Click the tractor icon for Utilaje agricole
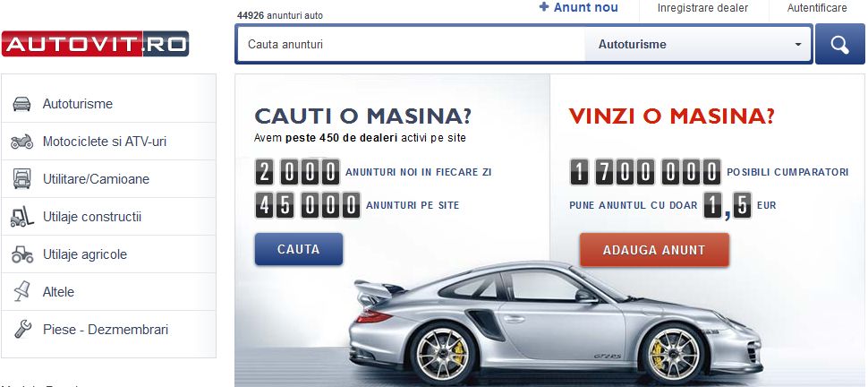 [x=22, y=254]
